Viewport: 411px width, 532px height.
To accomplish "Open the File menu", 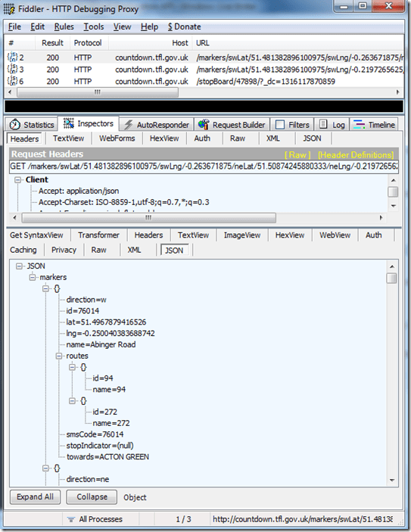I will coord(14,26).
